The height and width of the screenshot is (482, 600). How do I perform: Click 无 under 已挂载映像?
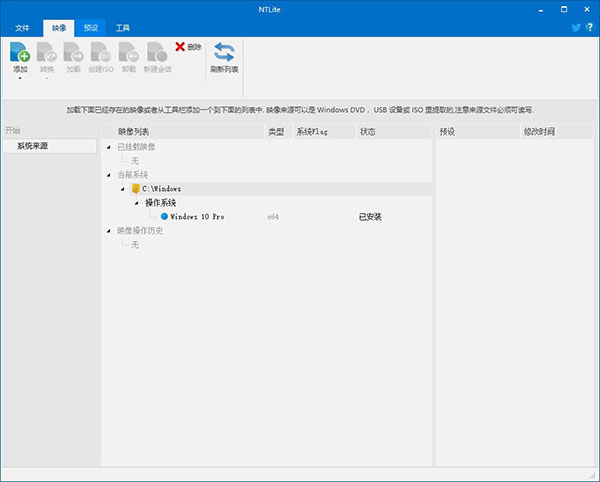click(135, 161)
